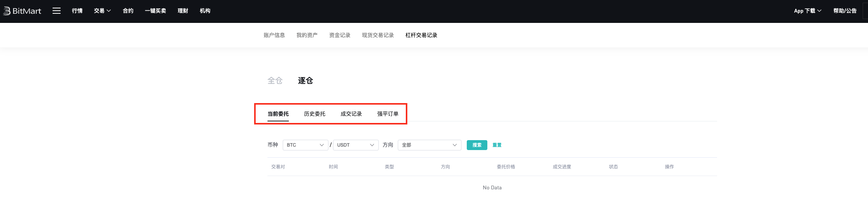
Task: Open the 强平订单 tab
Action: (388, 114)
